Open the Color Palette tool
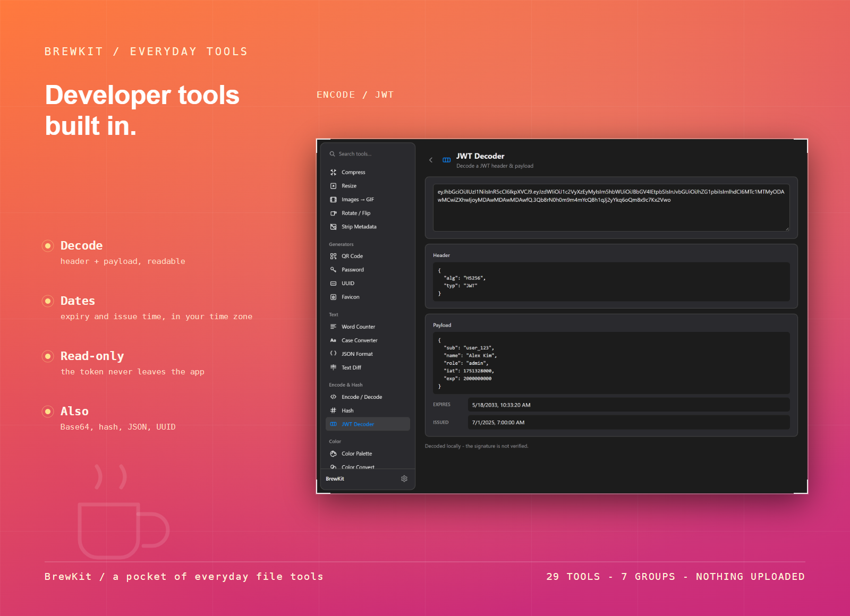 tap(368, 454)
